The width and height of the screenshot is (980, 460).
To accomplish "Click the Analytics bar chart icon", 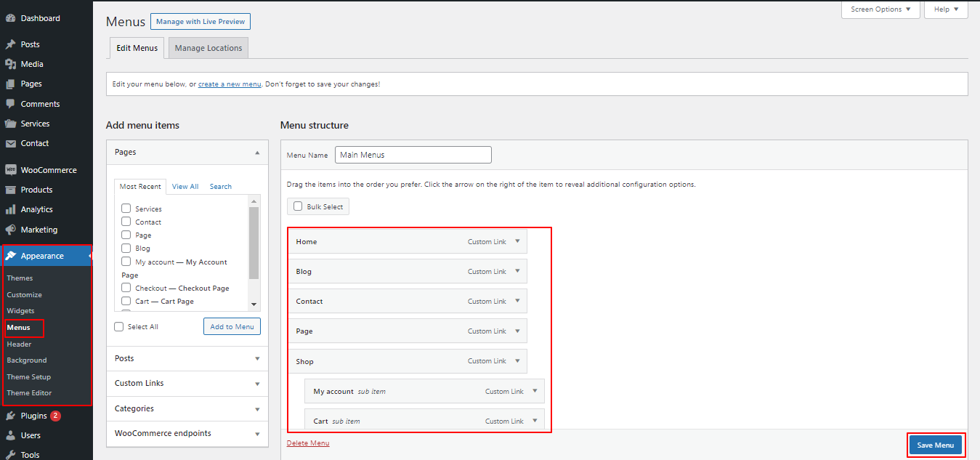I will coord(10,209).
